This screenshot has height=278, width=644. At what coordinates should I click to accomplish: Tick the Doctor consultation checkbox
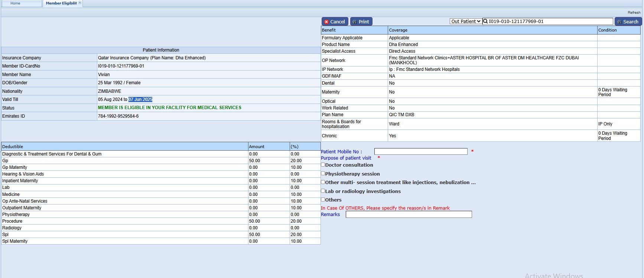(323, 165)
